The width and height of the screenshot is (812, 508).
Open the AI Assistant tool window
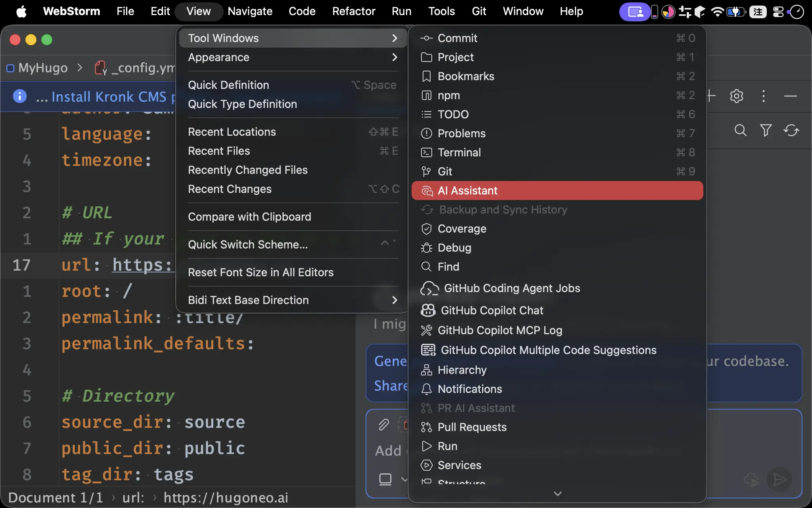[x=557, y=190]
